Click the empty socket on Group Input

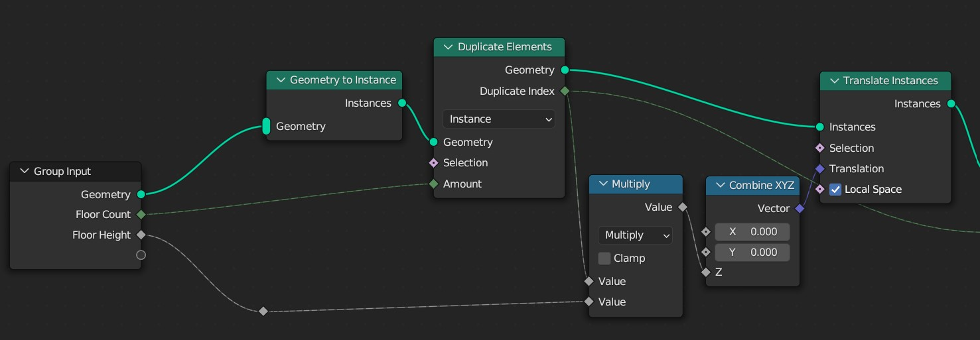click(x=141, y=255)
